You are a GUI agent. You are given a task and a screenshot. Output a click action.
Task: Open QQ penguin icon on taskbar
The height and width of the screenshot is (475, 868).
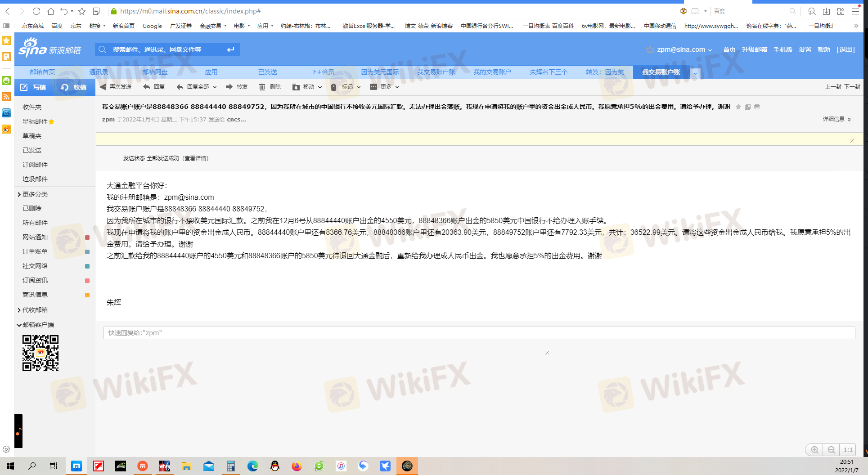click(x=274, y=466)
